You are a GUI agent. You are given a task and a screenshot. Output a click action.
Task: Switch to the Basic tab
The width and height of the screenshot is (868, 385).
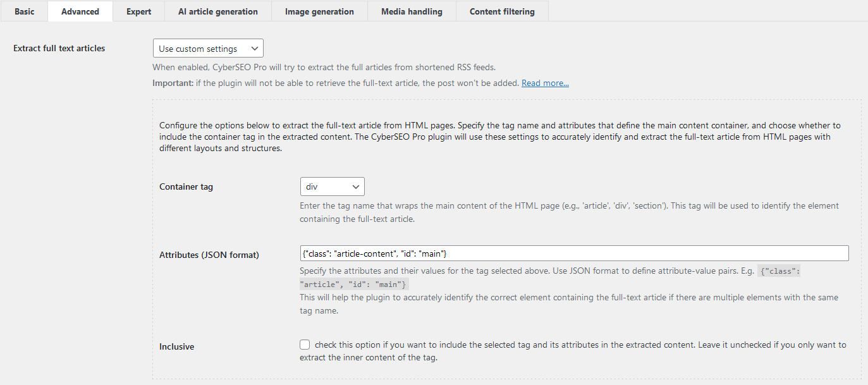click(24, 11)
